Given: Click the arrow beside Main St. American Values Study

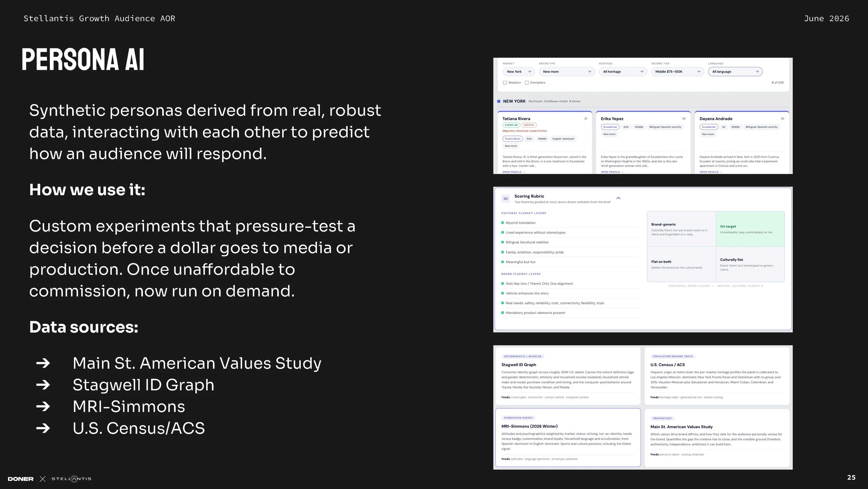Looking at the screenshot, I should point(43,363).
